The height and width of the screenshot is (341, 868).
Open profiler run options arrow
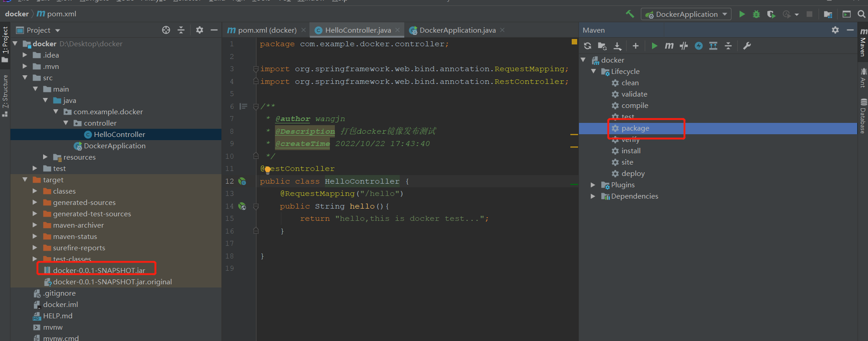pyautogui.click(x=797, y=15)
